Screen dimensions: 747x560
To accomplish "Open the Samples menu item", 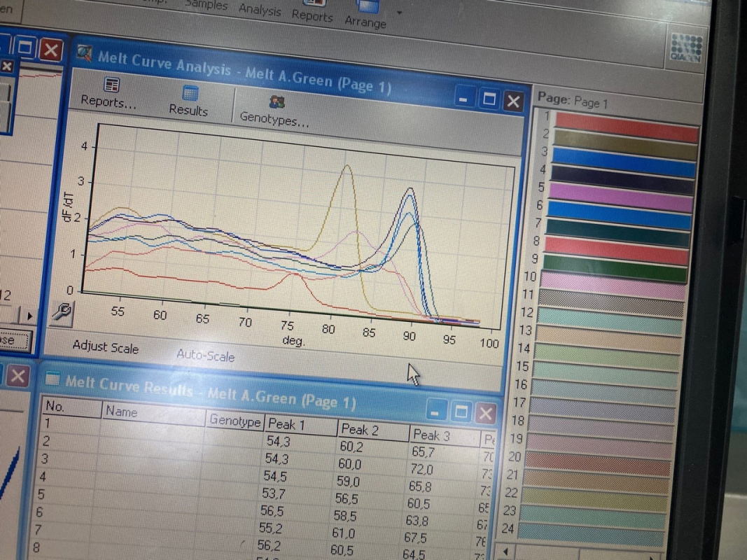I will point(206,5).
